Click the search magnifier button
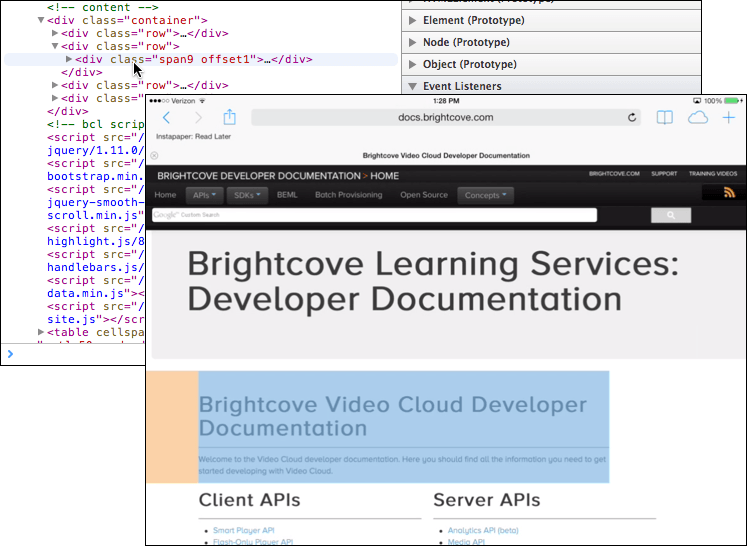748x546 pixels. 671,215
